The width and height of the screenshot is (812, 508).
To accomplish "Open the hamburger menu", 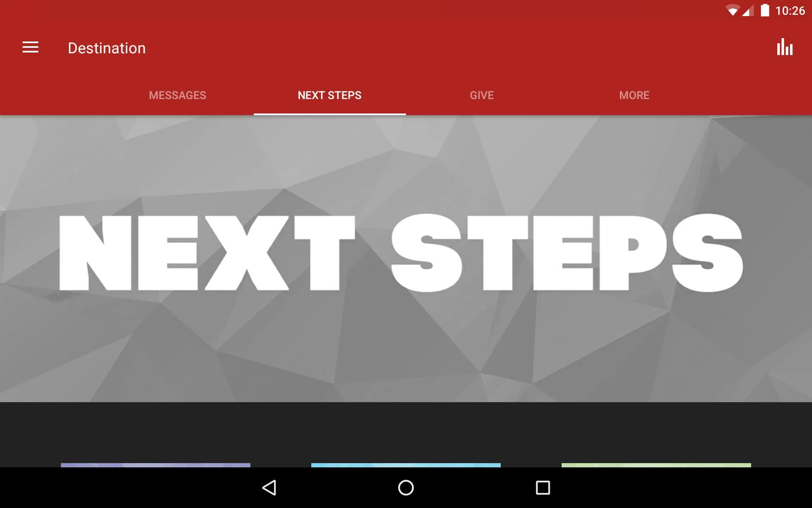I will [30, 48].
